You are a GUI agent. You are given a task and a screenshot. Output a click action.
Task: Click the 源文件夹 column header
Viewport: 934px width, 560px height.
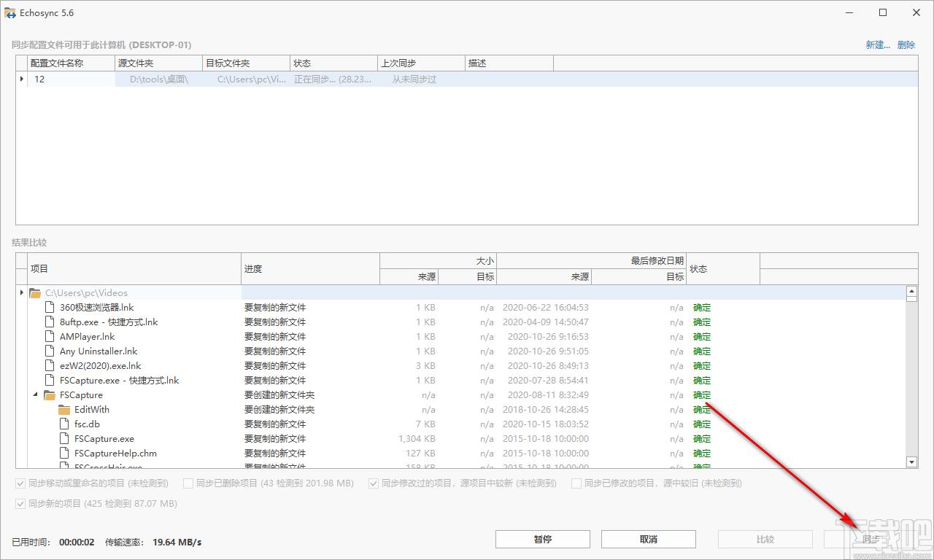(159, 63)
